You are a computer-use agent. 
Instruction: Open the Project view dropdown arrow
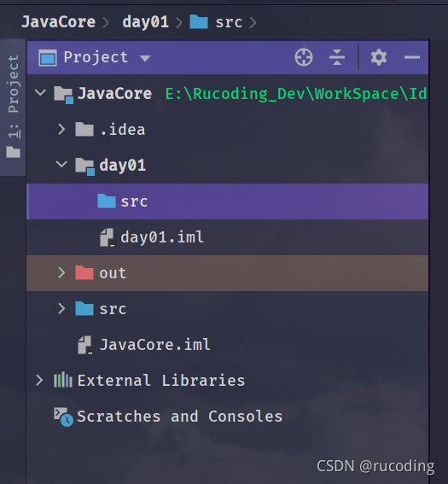pos(145,58)
